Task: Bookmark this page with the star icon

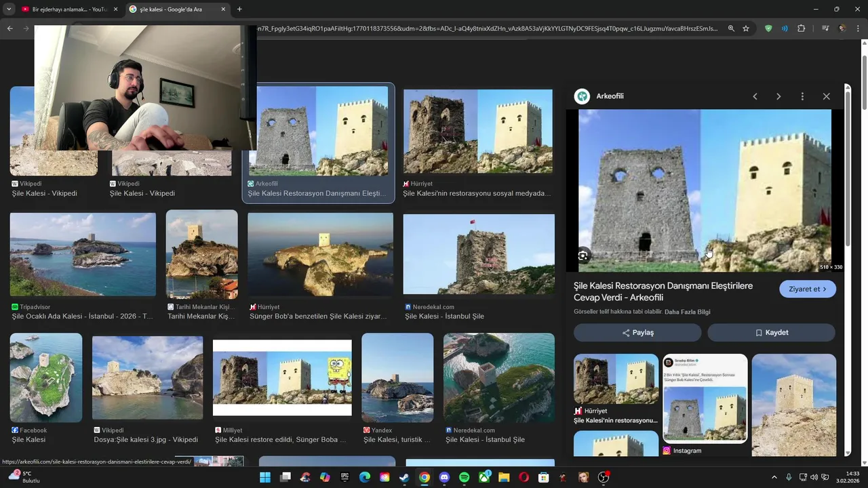Action: (746, 28)
